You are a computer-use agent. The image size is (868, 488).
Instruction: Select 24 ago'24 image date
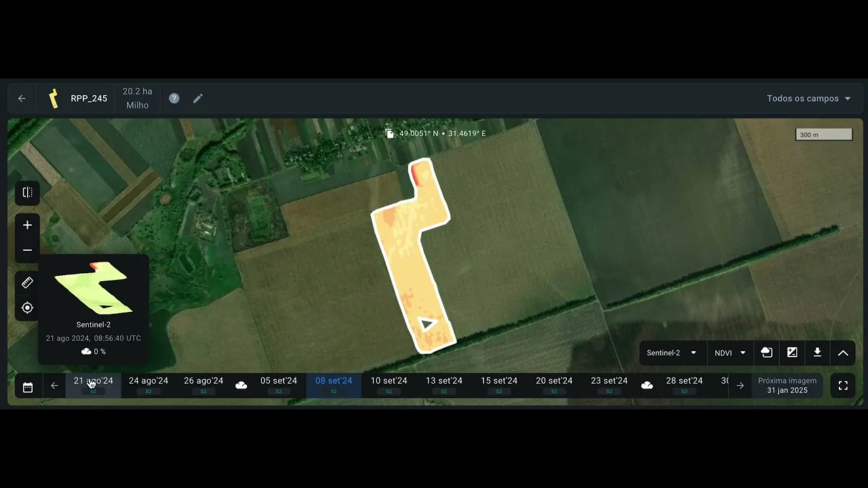pyautogui.click(x=149, y=385)
